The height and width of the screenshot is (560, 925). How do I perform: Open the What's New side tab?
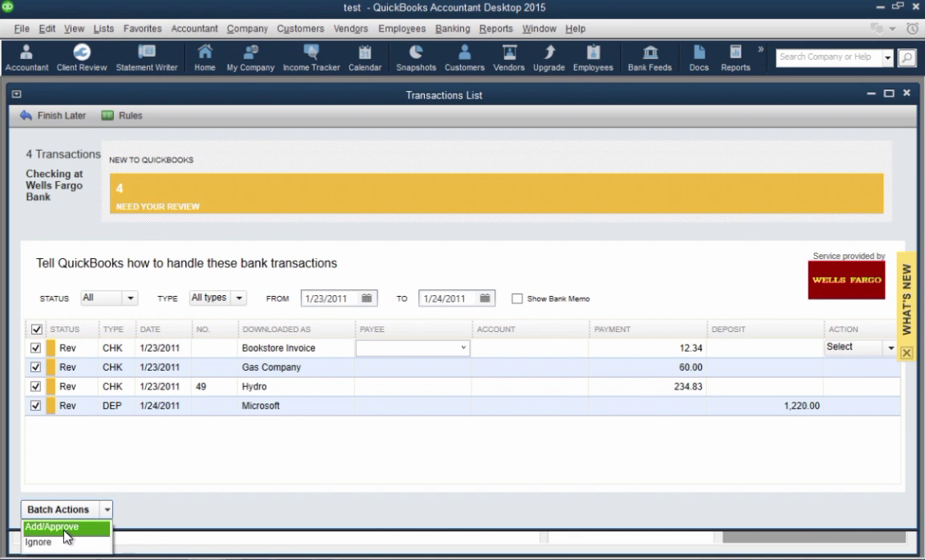click(907, 299)
